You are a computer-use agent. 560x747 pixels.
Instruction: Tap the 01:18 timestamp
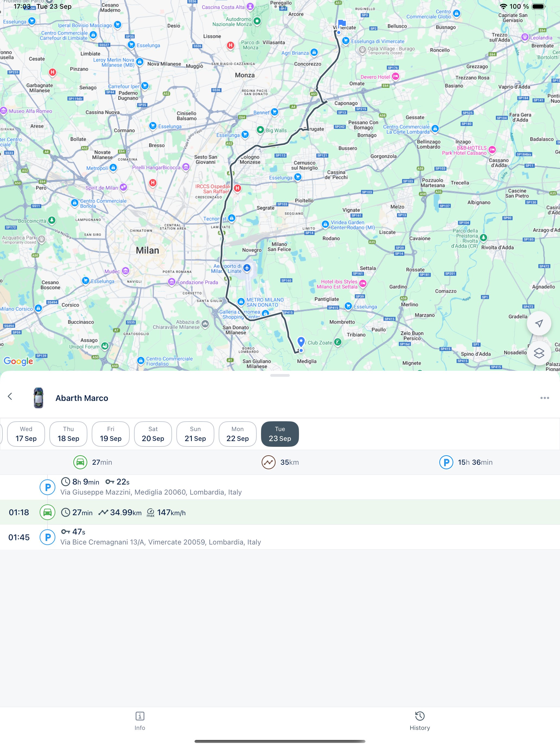coord(19,512)
